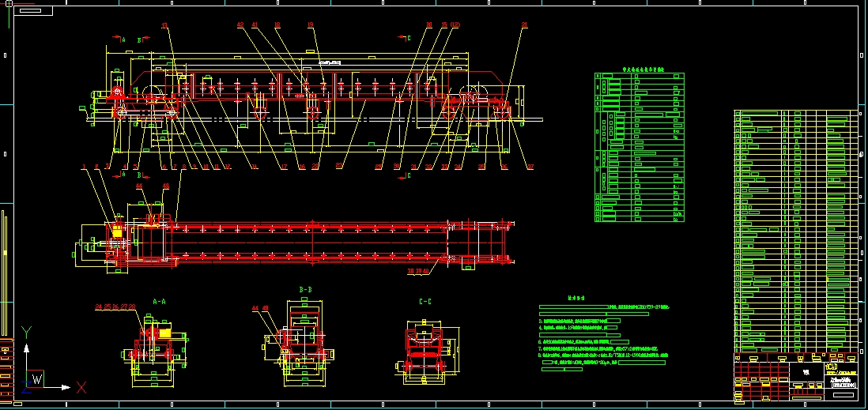
Task: Pick part balloon number 41
Action: pyautogui.click(x=255, y=25)
